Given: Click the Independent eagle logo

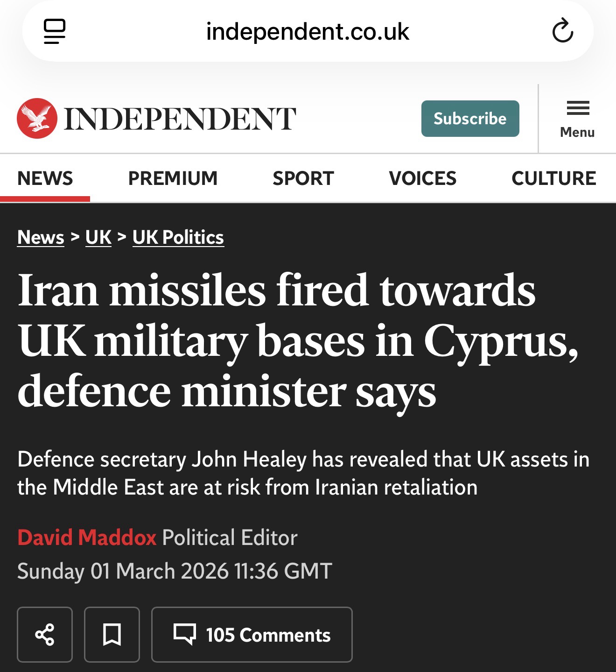Looking at the screenshot, I should pyautogui.click(x=37, y=118).
